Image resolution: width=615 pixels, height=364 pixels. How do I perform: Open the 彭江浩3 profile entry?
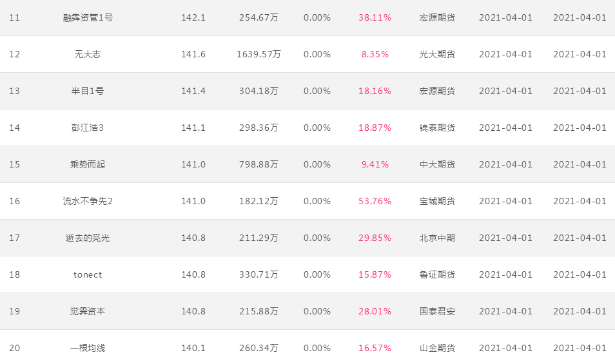pyautogui.click(x=88, y=128)
